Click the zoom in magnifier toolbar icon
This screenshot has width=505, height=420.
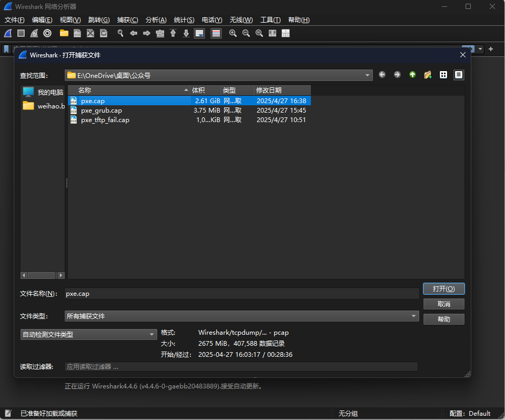(x=233, y=33)
